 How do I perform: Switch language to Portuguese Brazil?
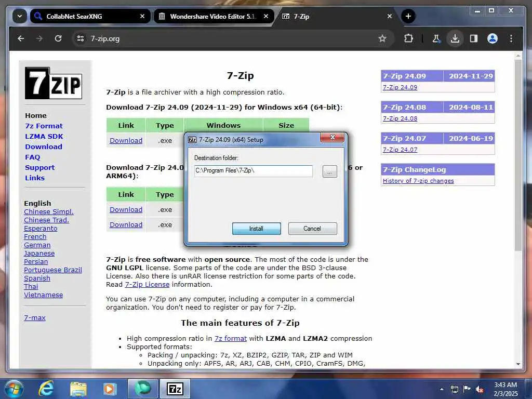coord(53,270)
